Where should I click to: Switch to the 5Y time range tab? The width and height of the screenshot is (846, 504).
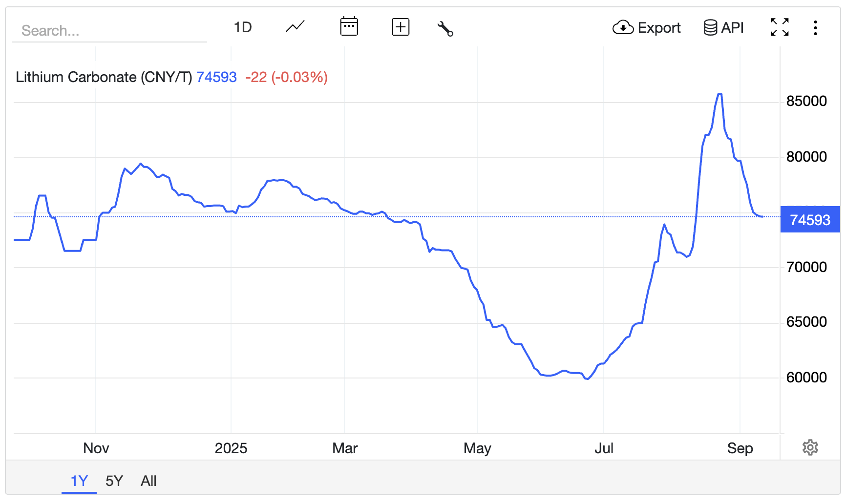(x=114, y=481)
